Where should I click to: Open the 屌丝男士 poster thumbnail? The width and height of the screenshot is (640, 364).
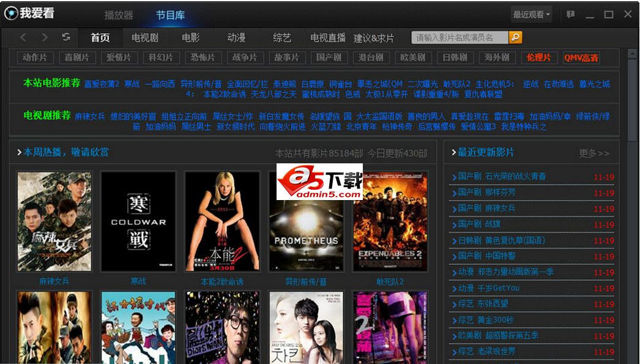tap(223, 328)
